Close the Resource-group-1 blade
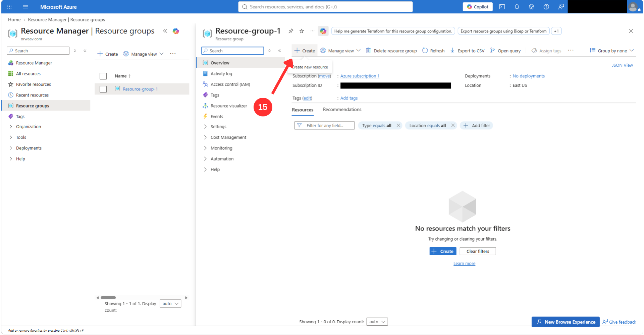The height and width of the screenshot is (335, 644). [631, 31]
